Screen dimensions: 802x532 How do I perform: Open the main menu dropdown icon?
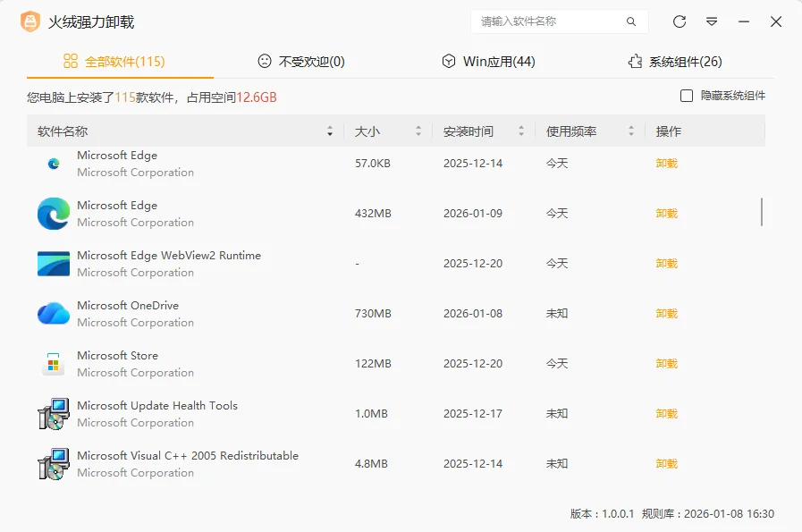712,21
